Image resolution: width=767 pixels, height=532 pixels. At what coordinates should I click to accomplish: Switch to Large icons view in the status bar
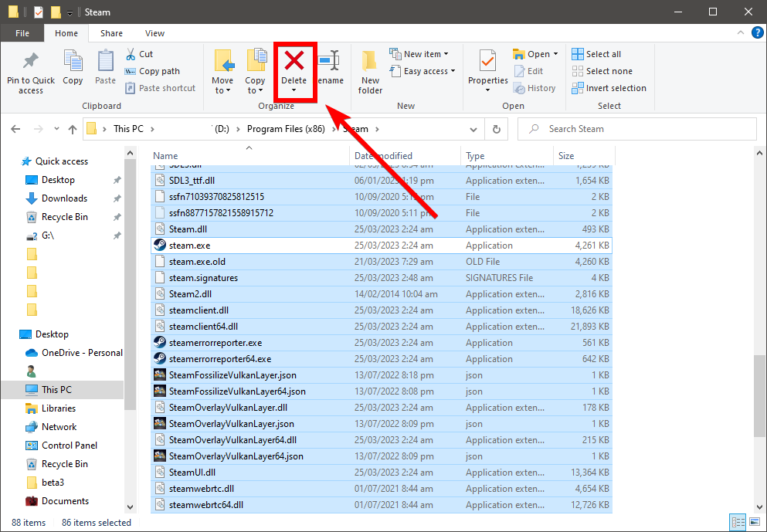tap(753, 522)
